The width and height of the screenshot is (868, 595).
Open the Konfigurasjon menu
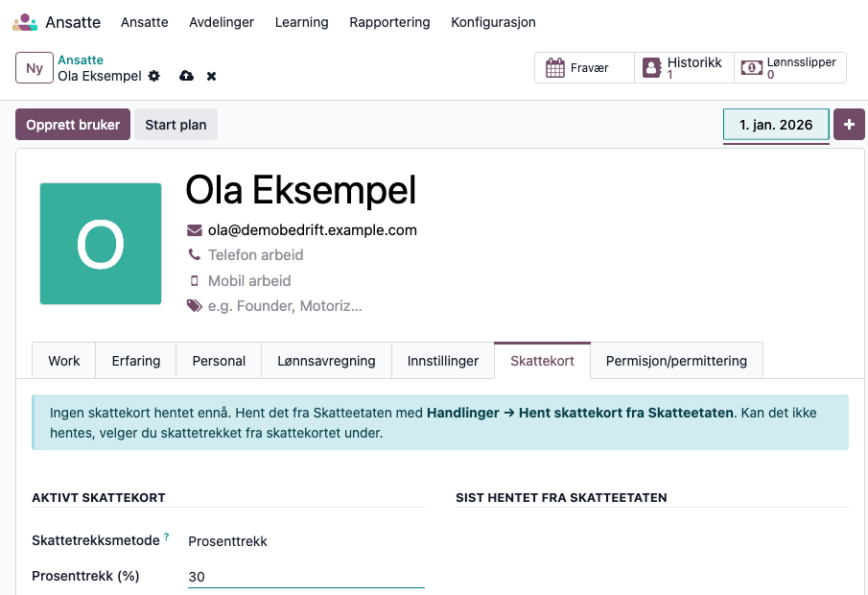pos(493,22)
